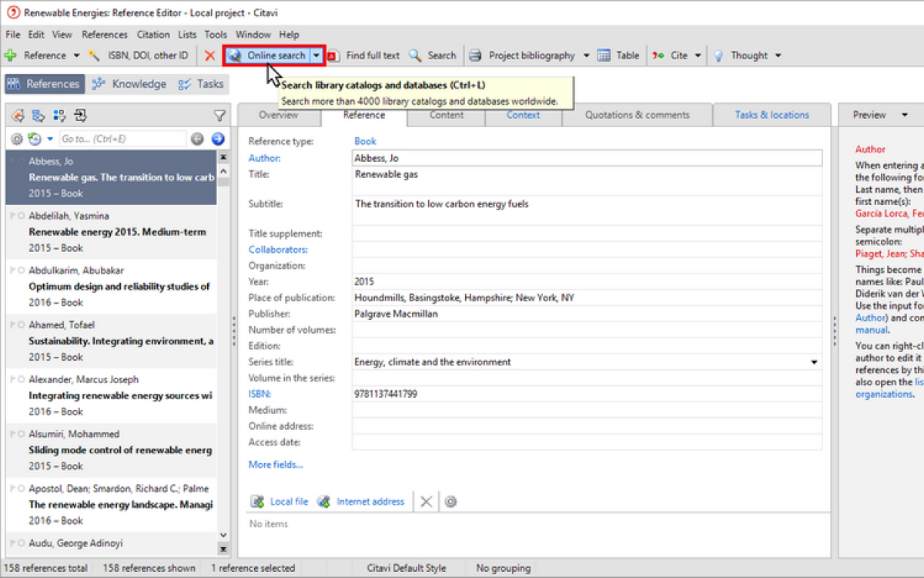Click the gear icon beside the Go to field

pyautogui.click(x=16, y=139)
